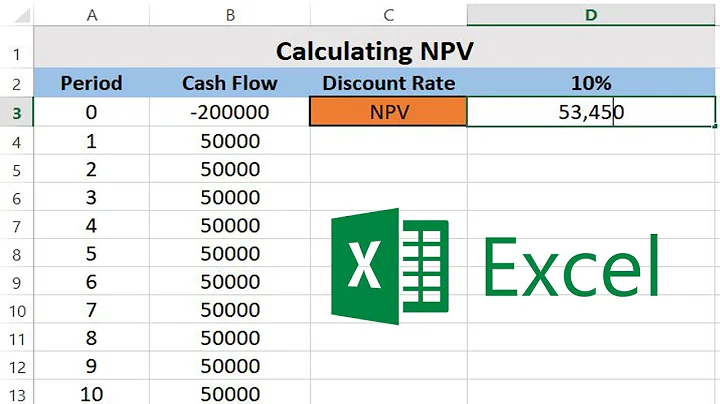Click the Period 8 cell in column A
Image resolution: width=720 pixels, height=404 pixels.
[92, 337]
